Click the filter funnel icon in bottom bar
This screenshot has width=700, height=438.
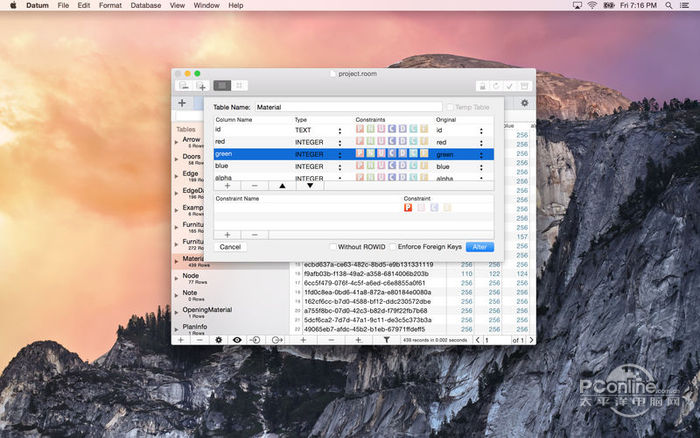point(386,340)
